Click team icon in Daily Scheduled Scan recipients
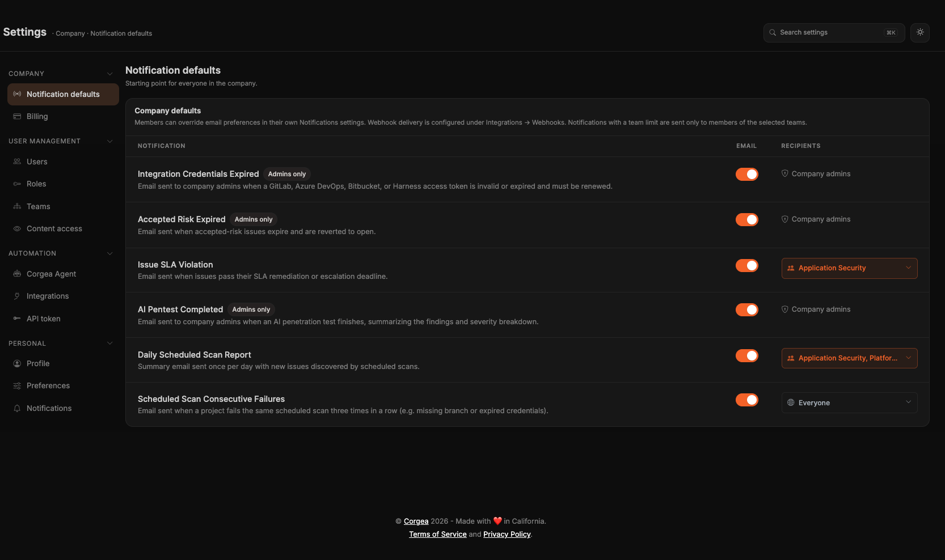945x560 pixels. pos(791,358)
